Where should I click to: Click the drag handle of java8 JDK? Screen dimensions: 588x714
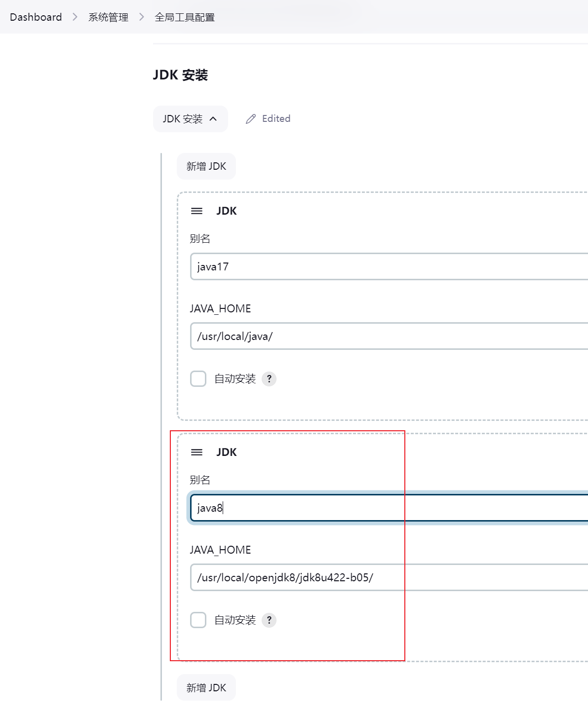tap(196, 452)
